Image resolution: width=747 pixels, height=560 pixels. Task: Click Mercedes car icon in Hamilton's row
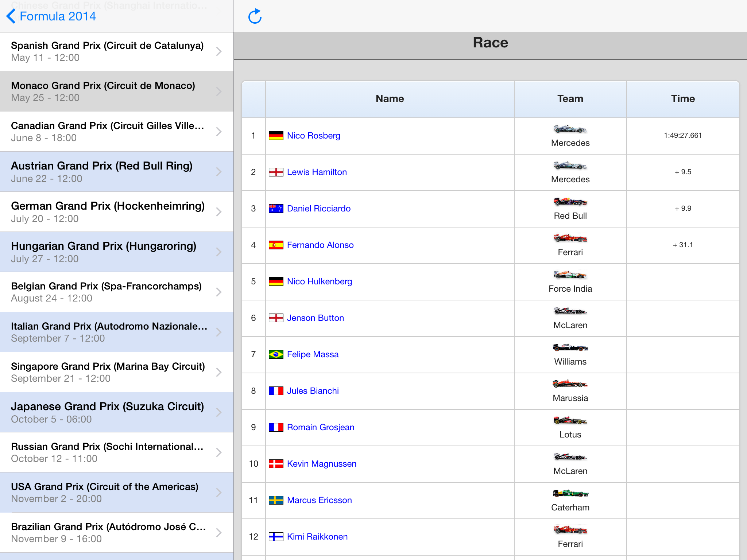(x=570, y=166)
